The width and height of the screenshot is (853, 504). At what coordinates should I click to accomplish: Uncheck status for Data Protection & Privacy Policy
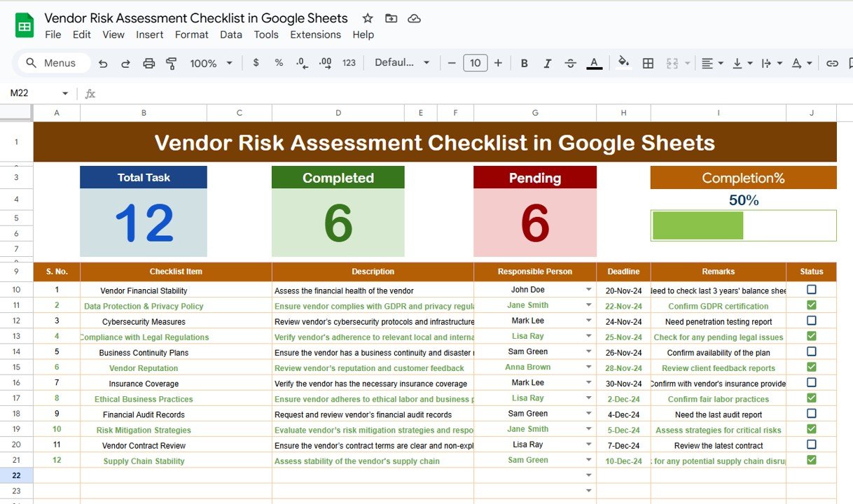[812, 305]
